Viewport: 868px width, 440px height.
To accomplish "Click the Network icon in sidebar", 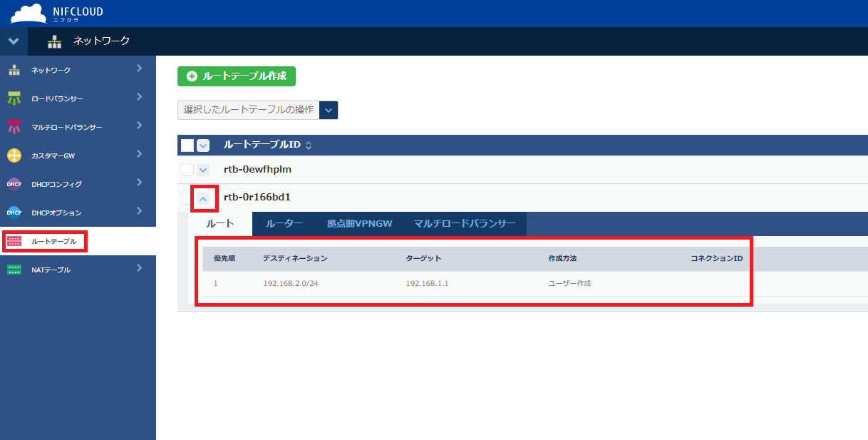I will [14, 70].
